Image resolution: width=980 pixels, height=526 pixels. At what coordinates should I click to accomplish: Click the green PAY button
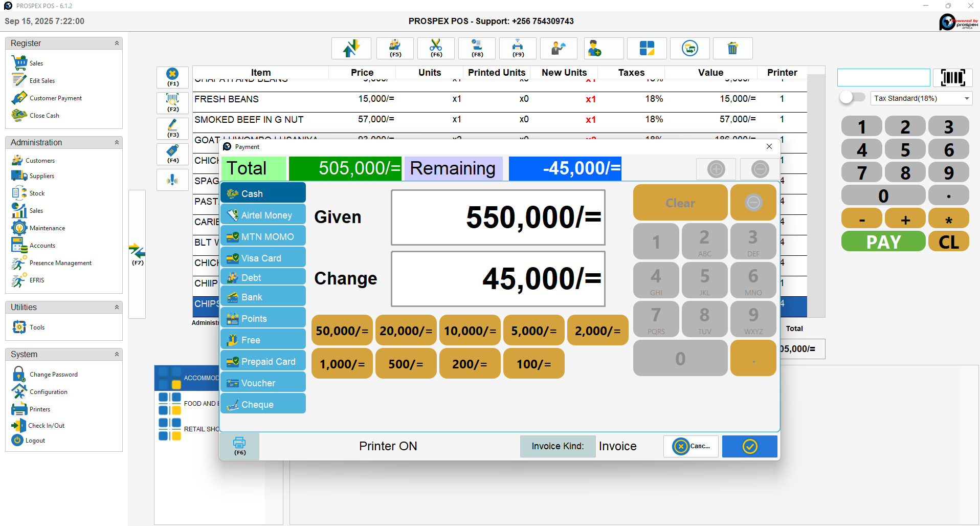(x=883, y=242)
